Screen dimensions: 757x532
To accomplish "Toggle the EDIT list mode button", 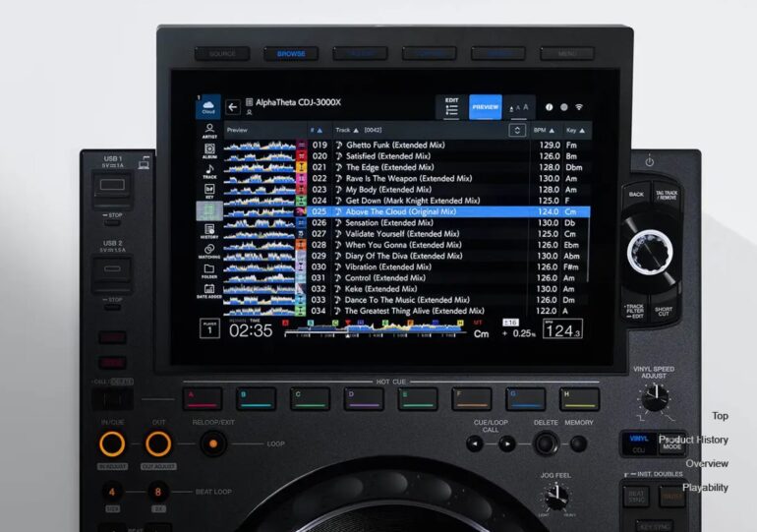I will click(x=451, y=106).
